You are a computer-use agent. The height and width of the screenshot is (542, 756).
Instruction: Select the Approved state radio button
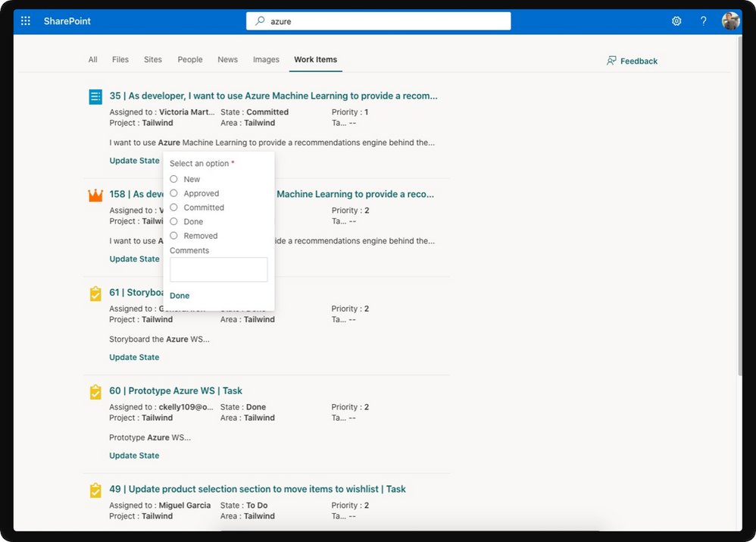point(175,193)
